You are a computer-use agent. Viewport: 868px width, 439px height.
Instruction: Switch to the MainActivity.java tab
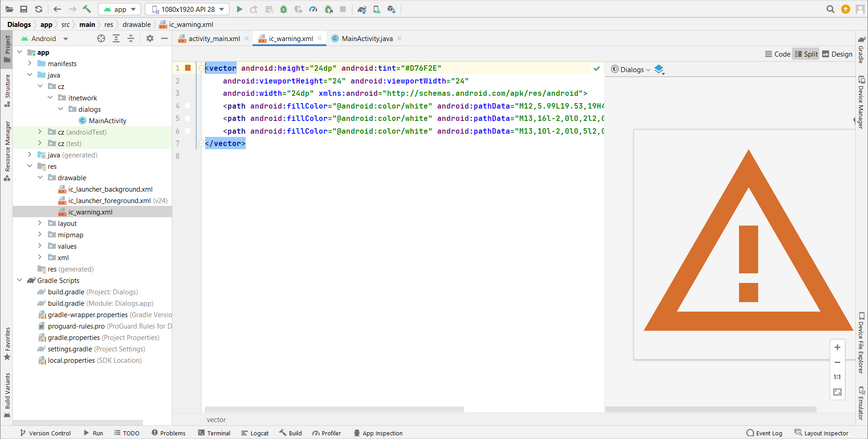click(367, 39)
